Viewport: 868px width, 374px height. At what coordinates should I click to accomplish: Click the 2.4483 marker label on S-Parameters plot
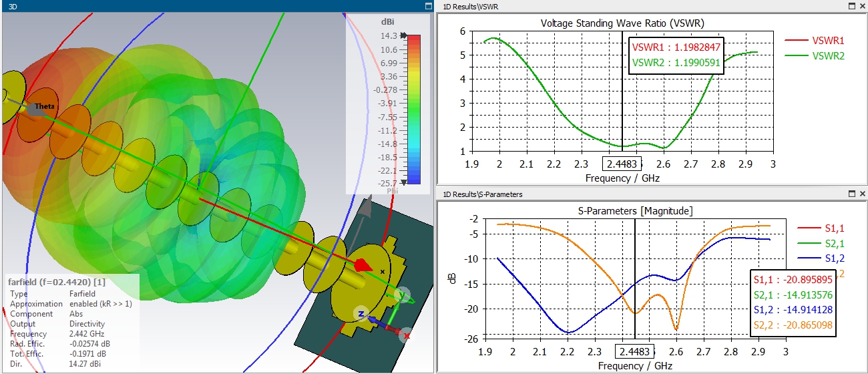point(635,352)
